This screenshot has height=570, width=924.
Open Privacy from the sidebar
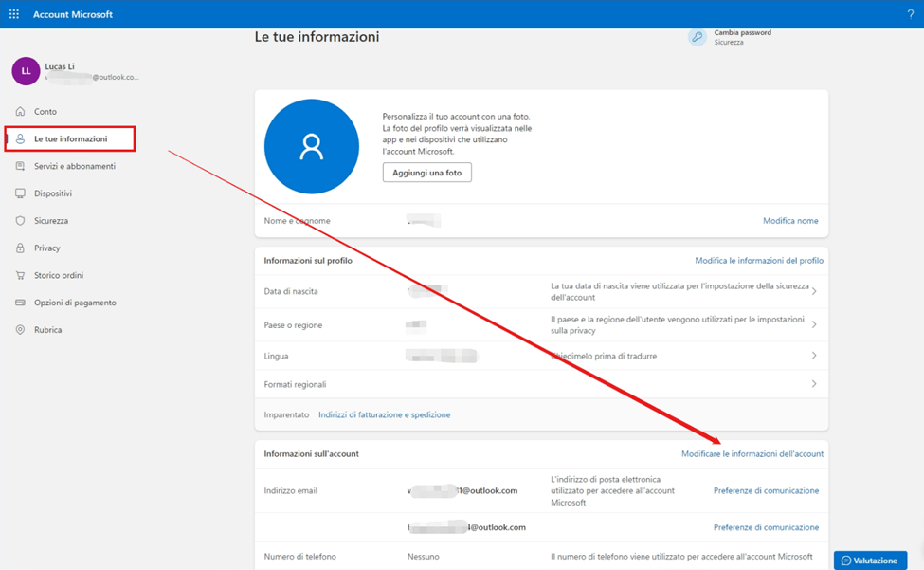pos(47,248)
